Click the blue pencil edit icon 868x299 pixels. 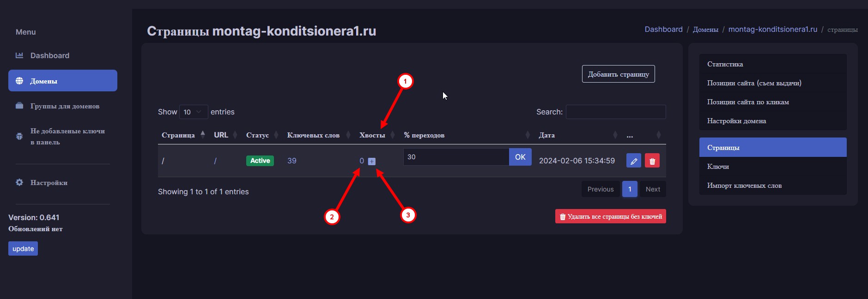(x=634, y=161)
